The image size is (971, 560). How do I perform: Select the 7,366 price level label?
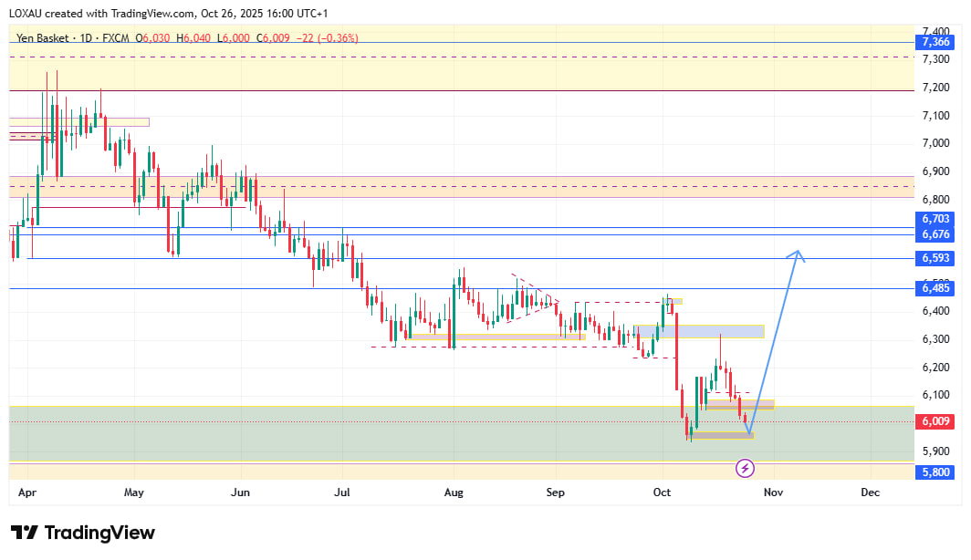point(935,42)
